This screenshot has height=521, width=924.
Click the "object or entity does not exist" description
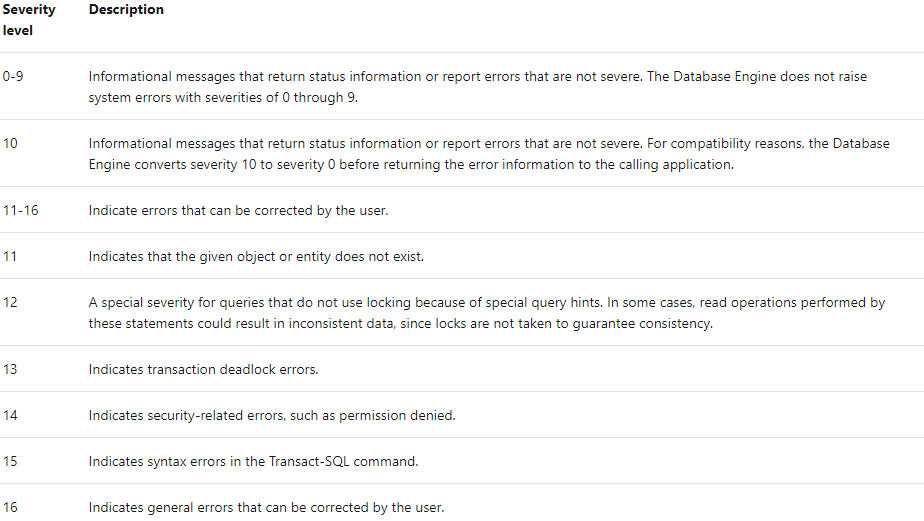pos(256,257)
